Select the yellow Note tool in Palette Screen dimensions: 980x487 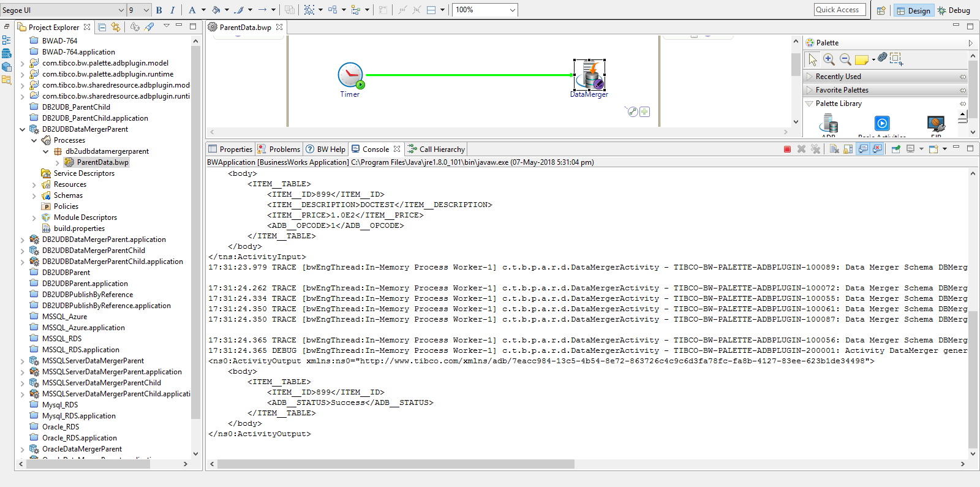861,59
